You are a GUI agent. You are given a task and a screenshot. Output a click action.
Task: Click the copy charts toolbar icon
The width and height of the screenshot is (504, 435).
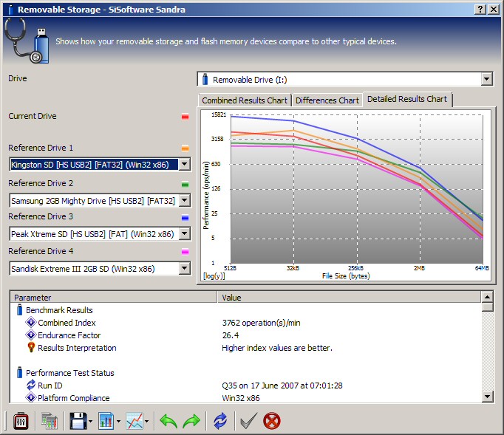coord(50,421)
